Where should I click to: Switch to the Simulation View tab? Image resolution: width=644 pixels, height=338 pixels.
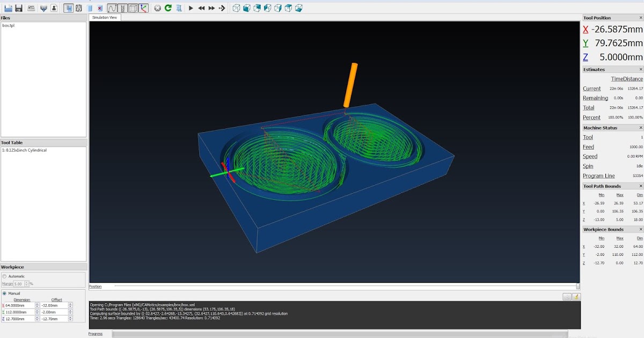[x=104, y=17]
